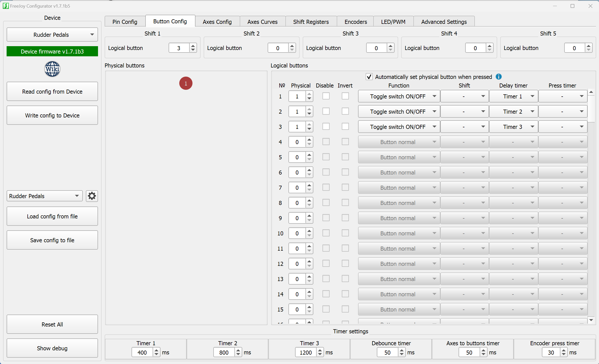Increase Shift 1 logical button value
The height and width of the screenshot is (364, 599).
pyautogui.click(x=193, y=46)
